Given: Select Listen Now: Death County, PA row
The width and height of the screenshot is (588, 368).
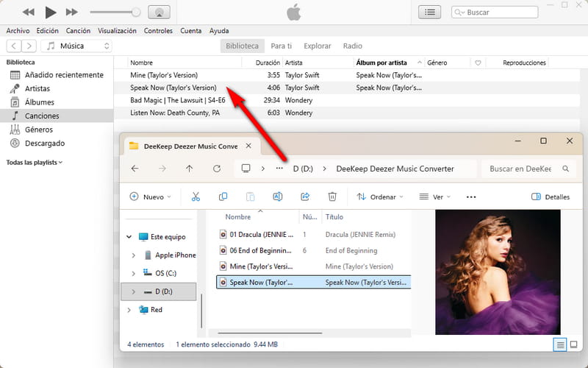Looking at the screenshot, I should [347, 113].
